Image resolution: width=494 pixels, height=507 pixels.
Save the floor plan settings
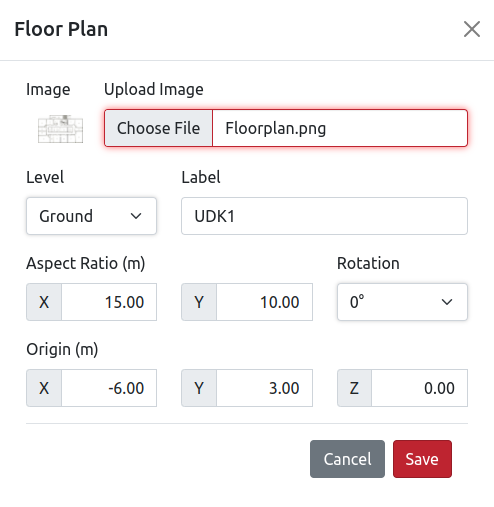pyautogui.click(x=422, y=459)
